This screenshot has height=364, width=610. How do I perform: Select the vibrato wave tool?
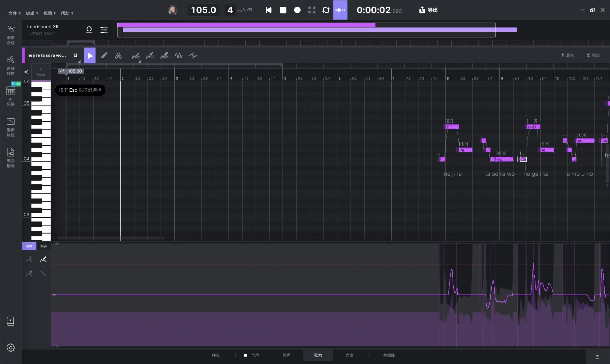179,56
